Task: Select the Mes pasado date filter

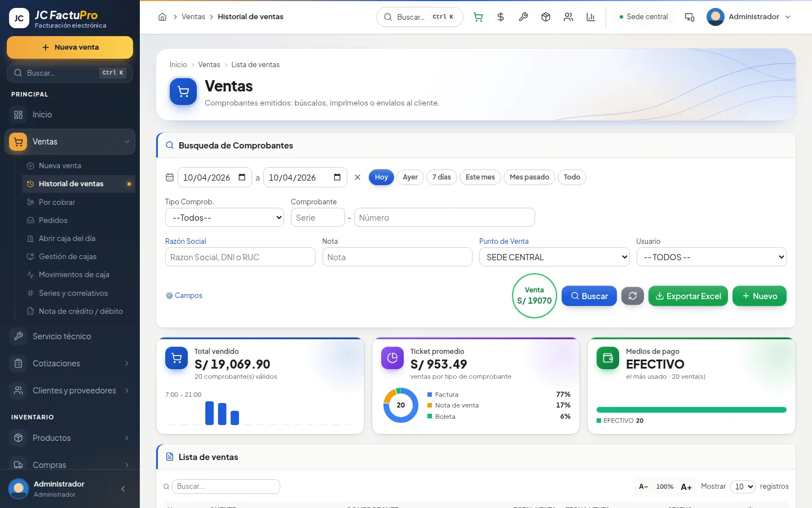Action: pyautogui.click(x=529, y=177)
